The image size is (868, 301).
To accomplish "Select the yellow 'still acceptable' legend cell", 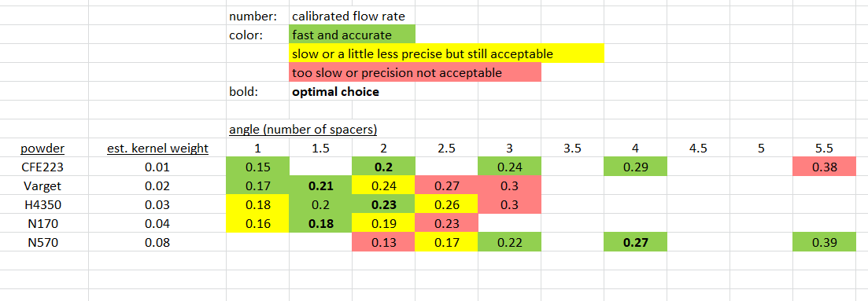I will click(446, 54).
